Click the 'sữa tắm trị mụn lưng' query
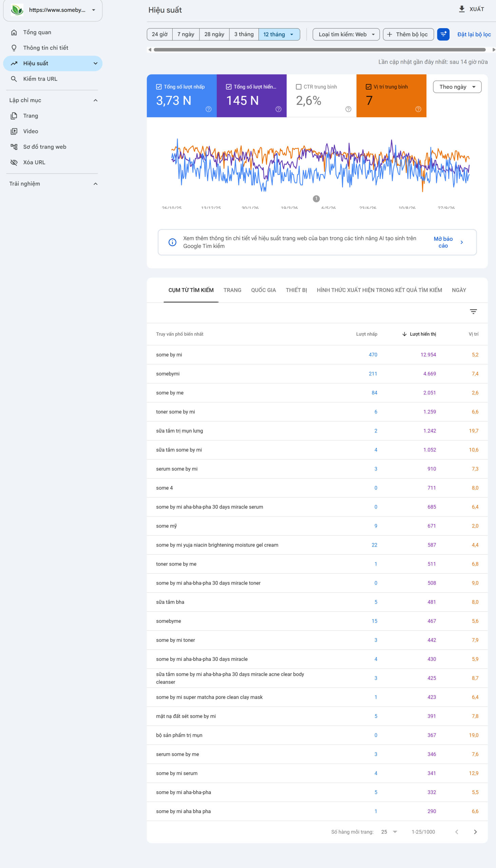Screen dimensions: 496x868 pos(179,431)
